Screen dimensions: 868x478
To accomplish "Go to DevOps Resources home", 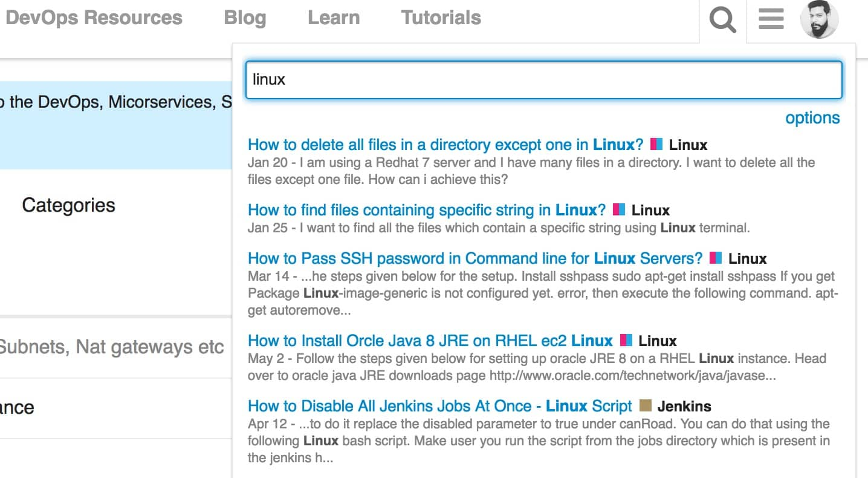I will point(93,18).
